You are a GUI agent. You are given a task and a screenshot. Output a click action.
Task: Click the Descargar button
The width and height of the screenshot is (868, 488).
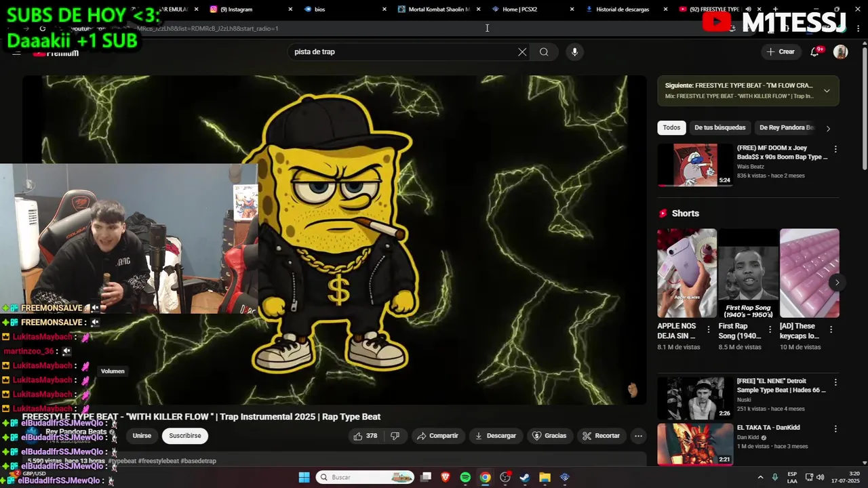[x=495, y=436]
